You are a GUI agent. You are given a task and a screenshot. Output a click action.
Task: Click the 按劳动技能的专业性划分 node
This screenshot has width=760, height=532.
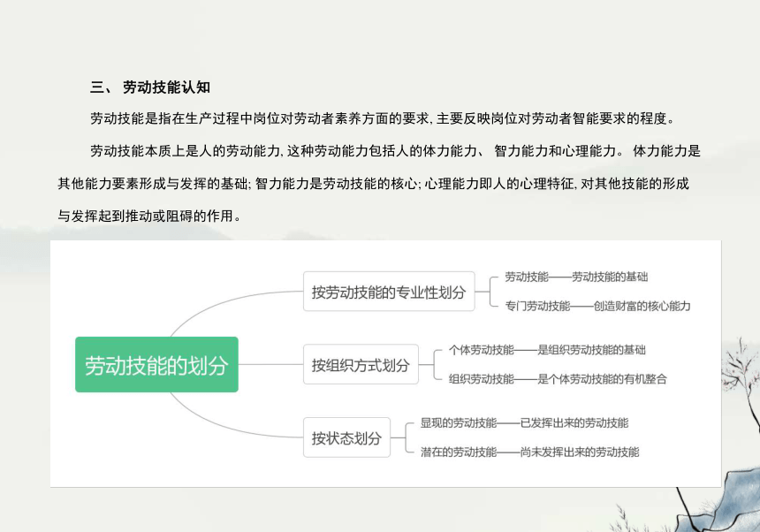click(389, 292)
